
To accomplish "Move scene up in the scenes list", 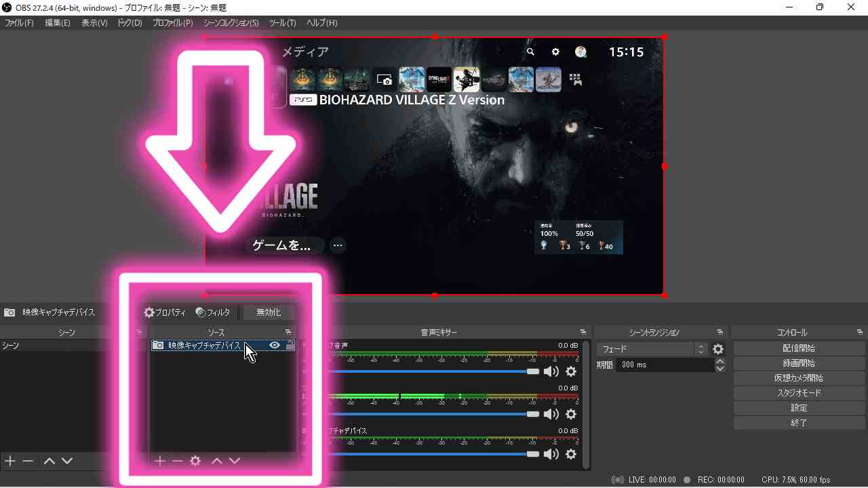I will pyautogui.click(x=49, y=461).
